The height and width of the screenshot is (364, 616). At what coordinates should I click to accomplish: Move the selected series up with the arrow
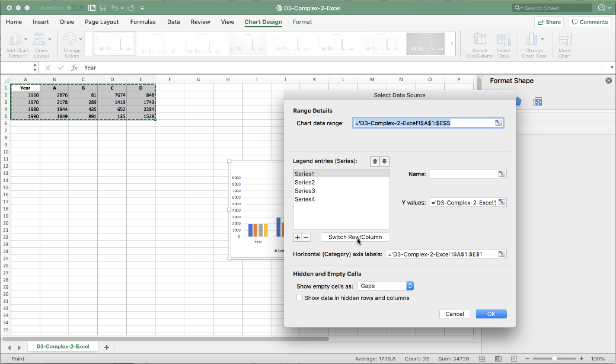(375, 161)
